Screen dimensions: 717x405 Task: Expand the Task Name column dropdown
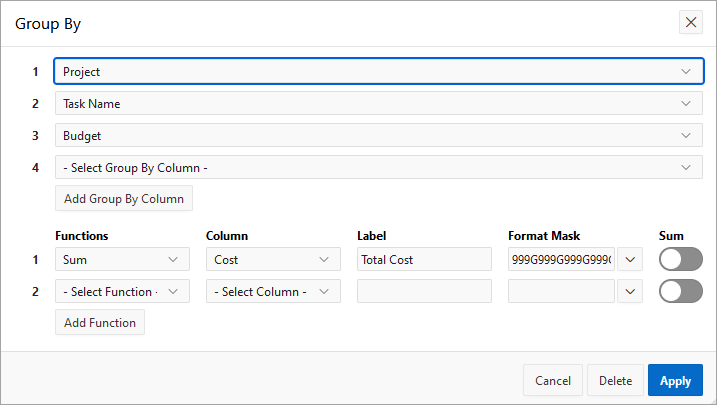click(x=378, y=103)
